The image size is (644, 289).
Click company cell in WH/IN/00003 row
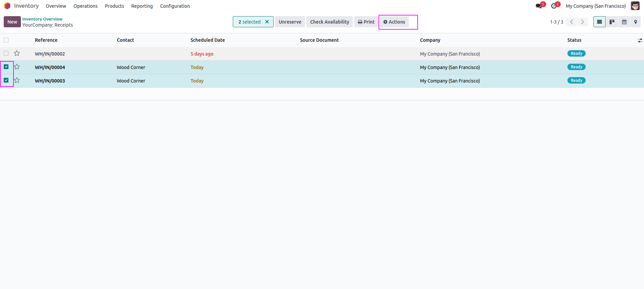[450, 81]
